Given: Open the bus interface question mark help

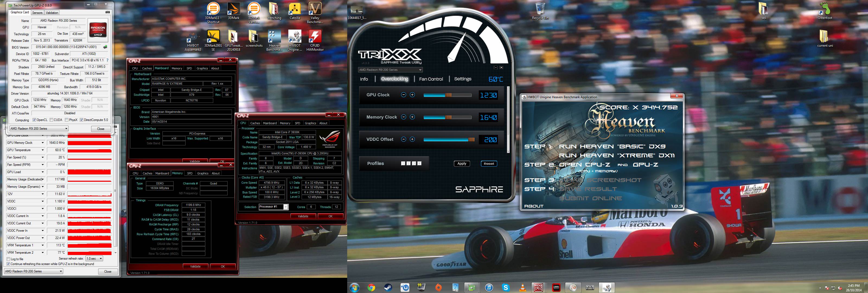Looking at the screenshot, I should pos(107,60).
